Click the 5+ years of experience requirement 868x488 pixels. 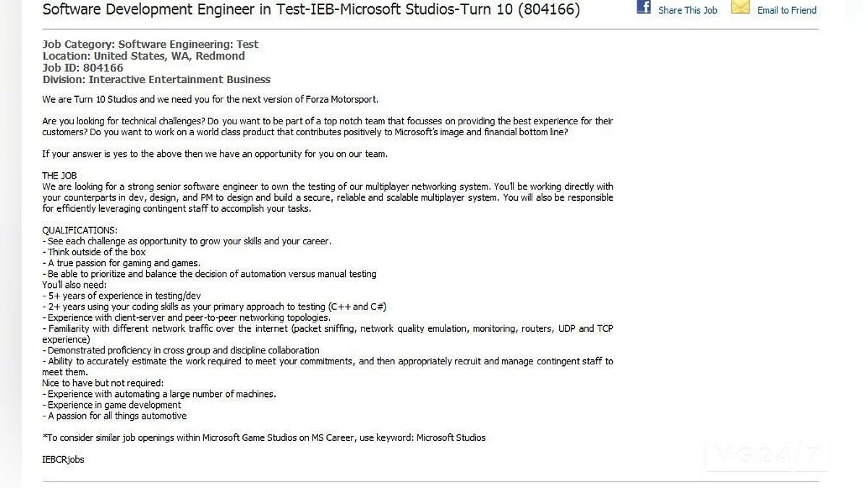pyautogui.click(x=122, y=296)
